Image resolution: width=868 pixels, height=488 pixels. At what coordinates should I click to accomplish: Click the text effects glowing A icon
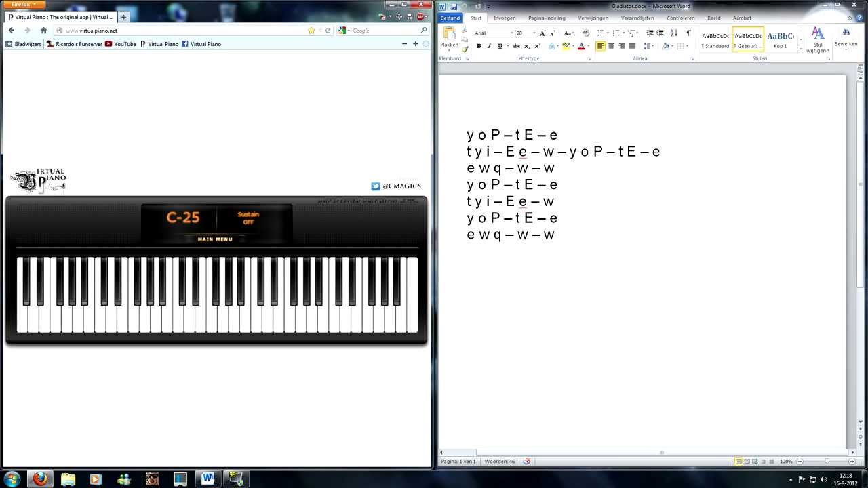point(551,46)
